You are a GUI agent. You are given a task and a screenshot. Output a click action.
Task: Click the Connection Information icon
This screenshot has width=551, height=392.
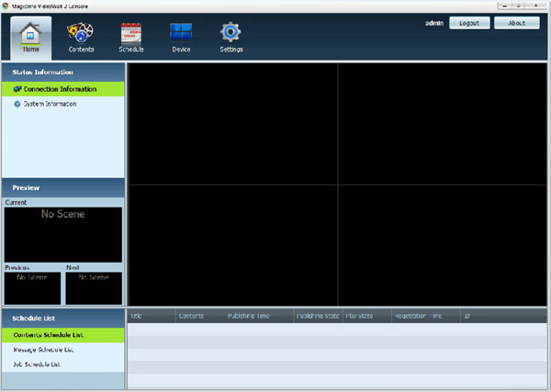tap(17, 89)
